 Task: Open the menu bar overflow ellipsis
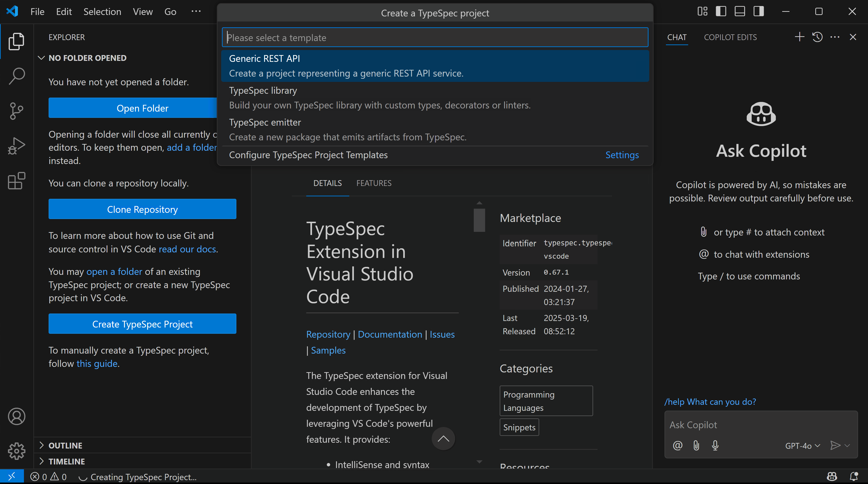coord(196,11)
